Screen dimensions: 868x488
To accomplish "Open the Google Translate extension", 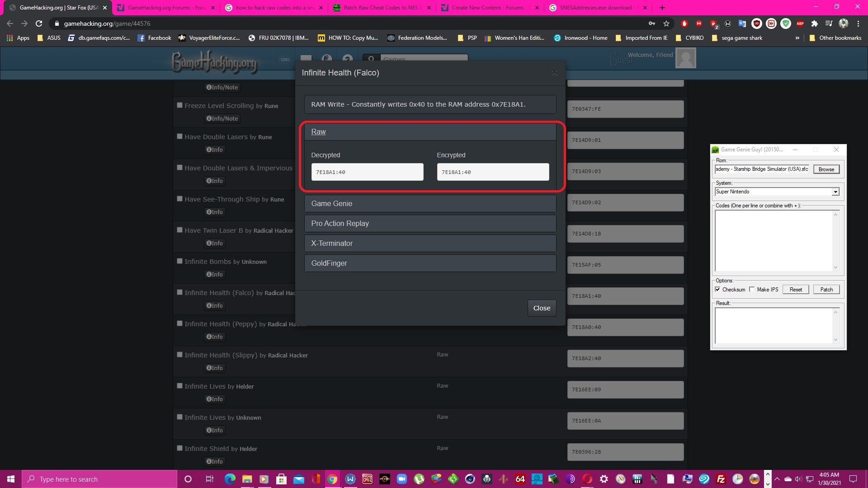I will click(x=742, y=23).
